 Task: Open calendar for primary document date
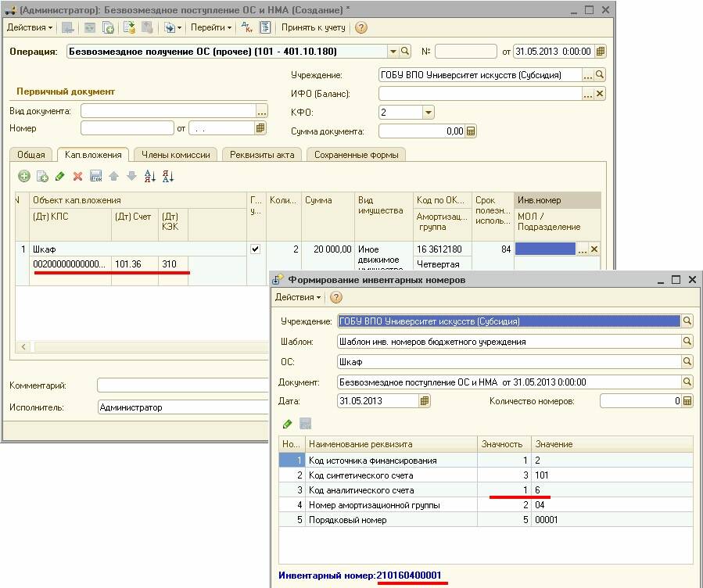[x=260, y=128]
